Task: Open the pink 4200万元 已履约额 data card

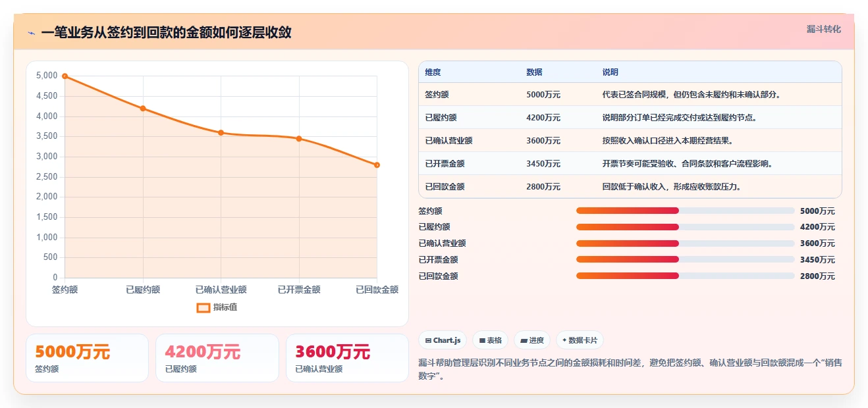Action: (x=217, y=358)
